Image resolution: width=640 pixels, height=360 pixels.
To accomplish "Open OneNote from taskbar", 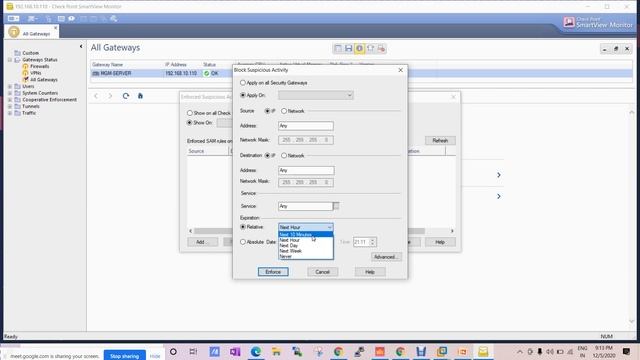I will (235, 351).
